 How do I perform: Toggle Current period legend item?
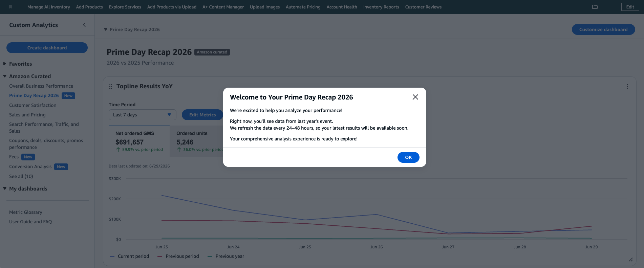pos(129,256)
